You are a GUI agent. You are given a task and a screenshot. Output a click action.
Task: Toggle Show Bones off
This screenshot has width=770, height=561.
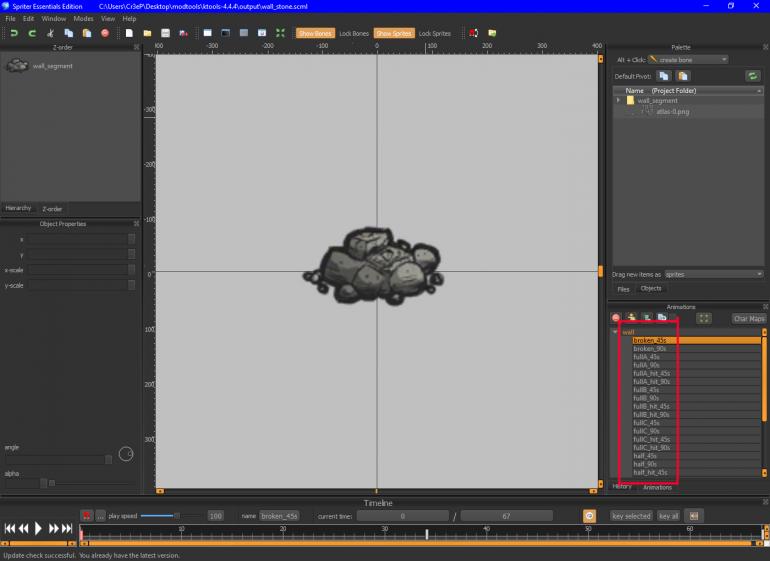pos(315,33)
